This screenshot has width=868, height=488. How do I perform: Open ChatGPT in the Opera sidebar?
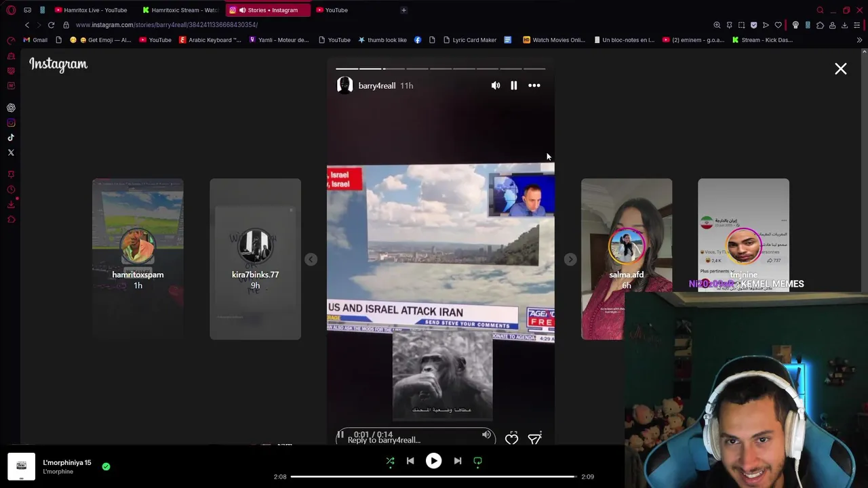[x=11, y=108]
